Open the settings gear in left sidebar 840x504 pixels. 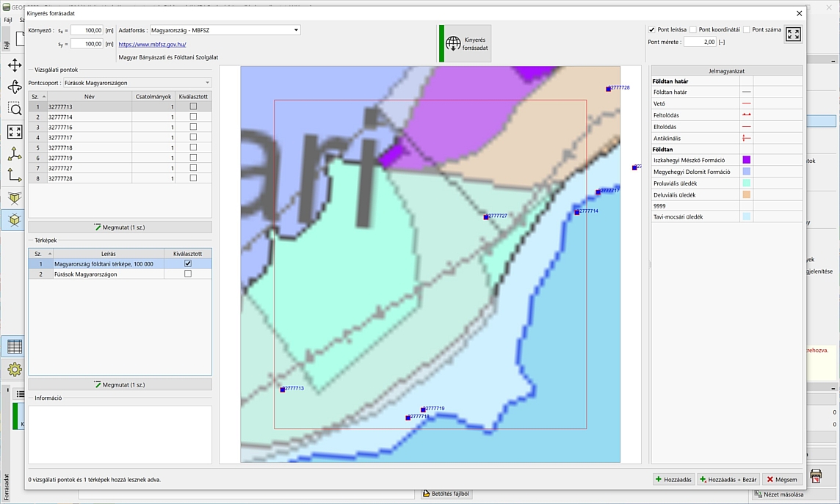14,369
